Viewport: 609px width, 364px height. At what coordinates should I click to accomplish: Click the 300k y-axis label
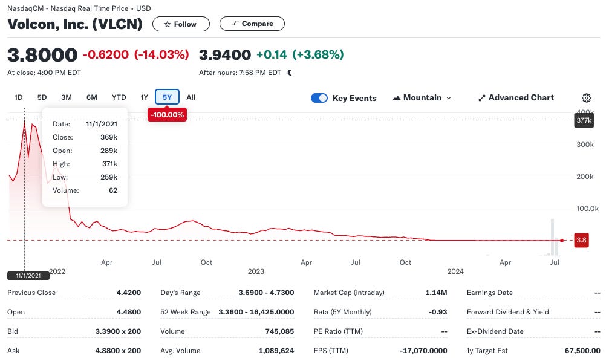pos(585,145)
